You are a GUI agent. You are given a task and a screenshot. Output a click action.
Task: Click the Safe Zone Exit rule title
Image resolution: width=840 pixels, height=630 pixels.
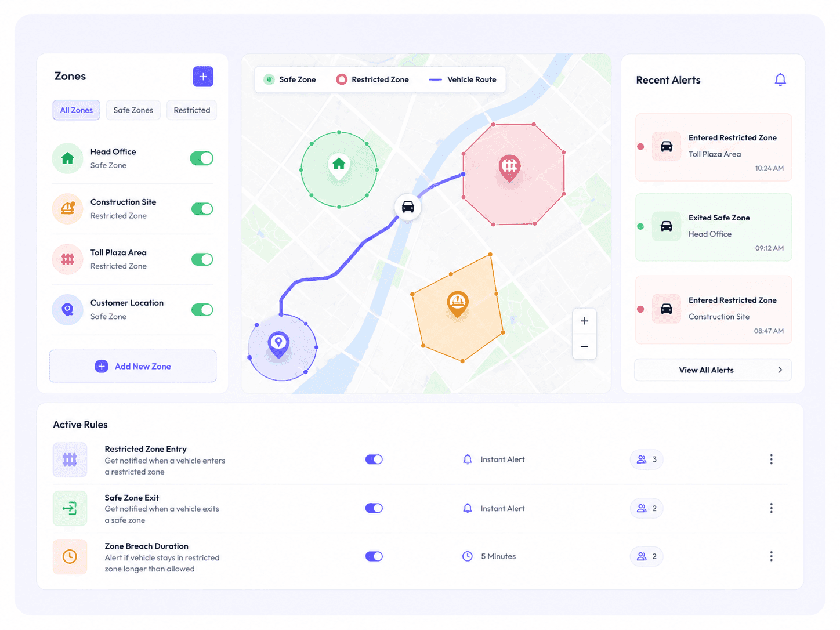tap(132, 498)
